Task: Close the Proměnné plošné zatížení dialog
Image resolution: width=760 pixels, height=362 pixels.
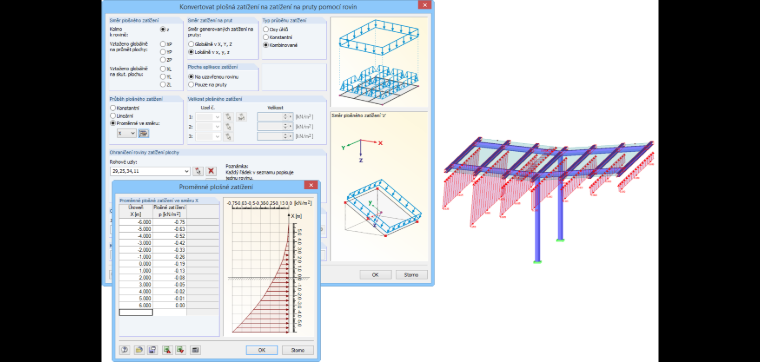Action: (x=311, y=185)
